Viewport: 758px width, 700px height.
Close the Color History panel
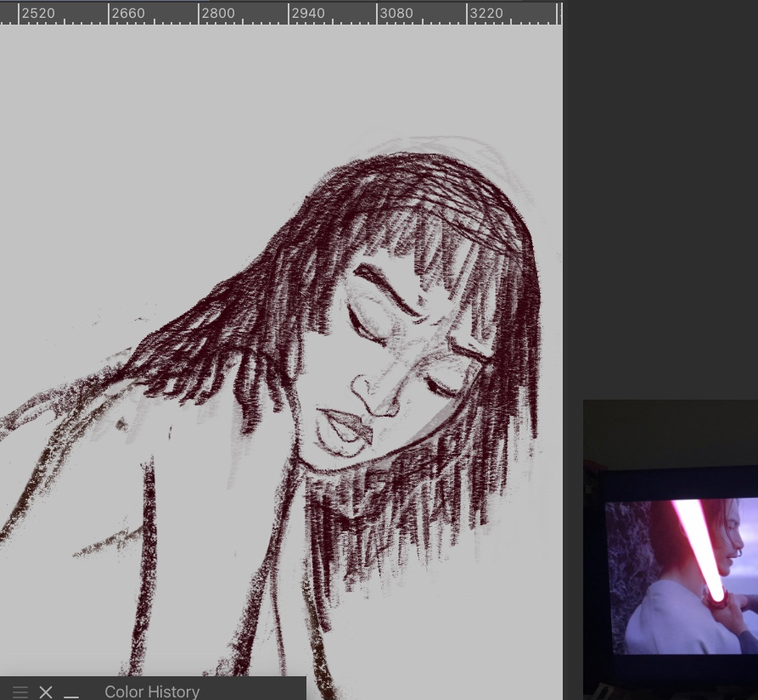(x=46, y=692)
